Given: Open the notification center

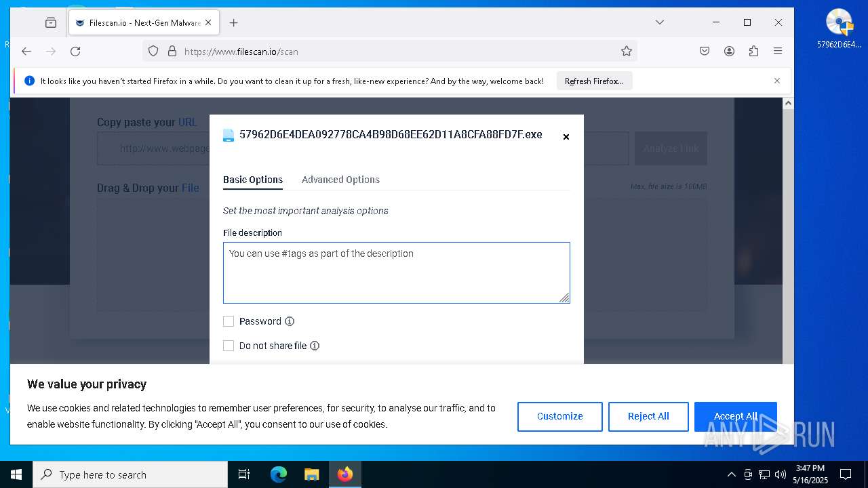Looking at the screenshot, I should click(x=846, y=474).
